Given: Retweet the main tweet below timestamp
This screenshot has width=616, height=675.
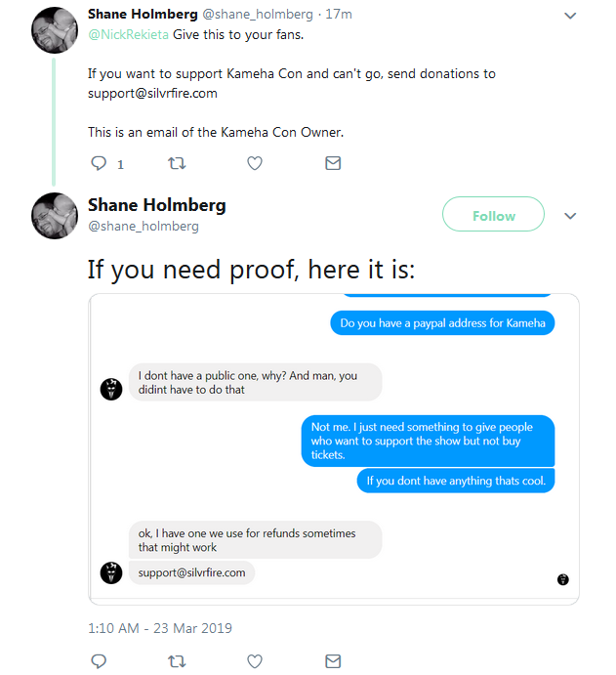Looking at the screenshot, I should 177,660.
